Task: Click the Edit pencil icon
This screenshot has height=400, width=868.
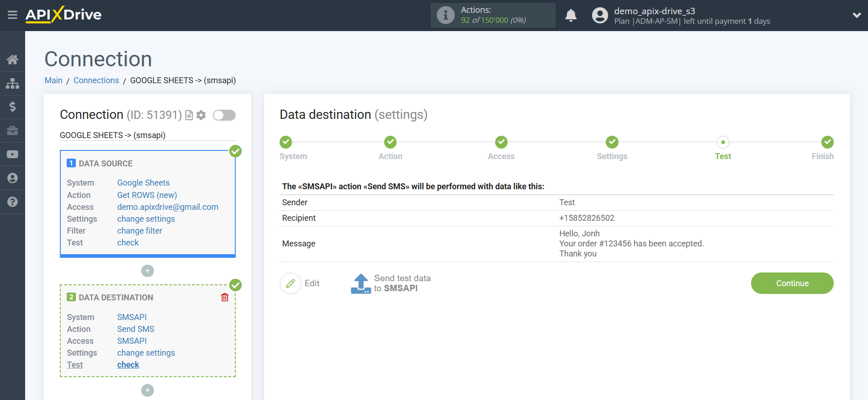Action: tap(291, 283)
